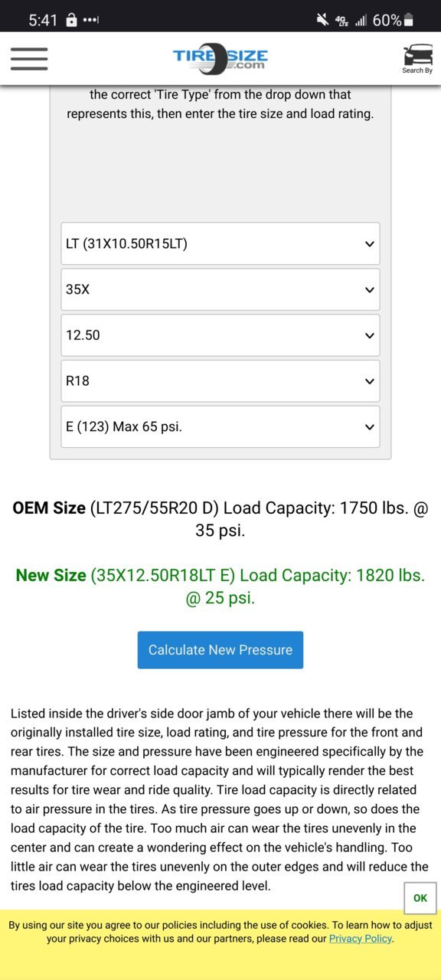Expand the R18 wheel size dropdown
This screenshot has width=441, height=980.
(x=220, y=381)
